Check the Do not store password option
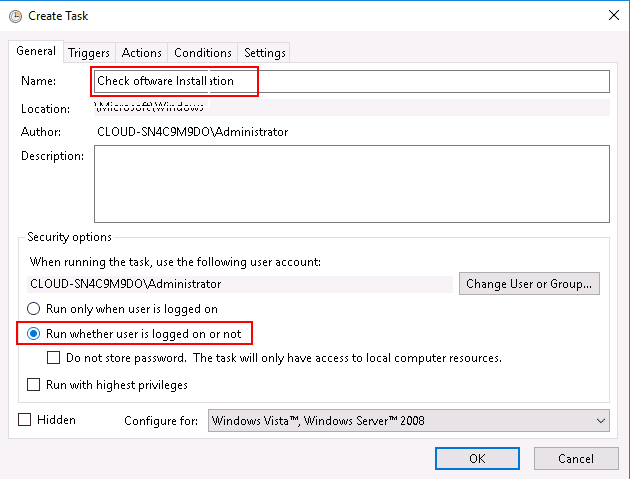The image size is (630, 479). click(53, 358)
